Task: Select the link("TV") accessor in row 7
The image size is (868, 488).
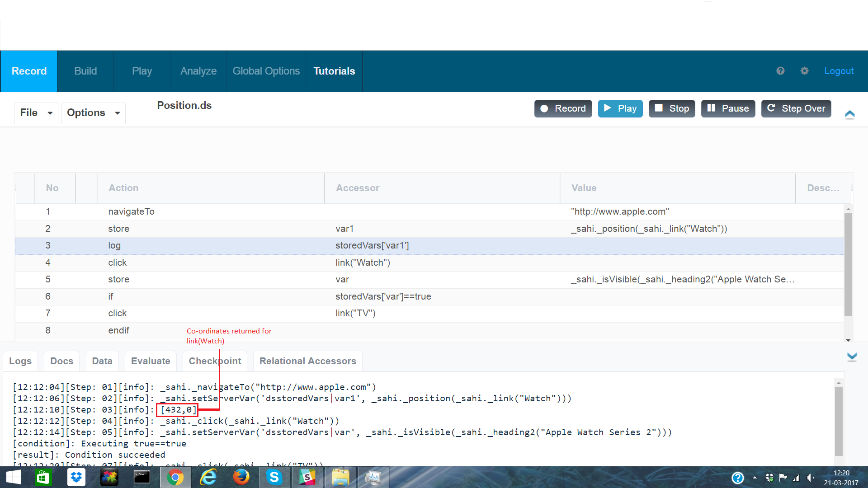Action: point(355,313)
